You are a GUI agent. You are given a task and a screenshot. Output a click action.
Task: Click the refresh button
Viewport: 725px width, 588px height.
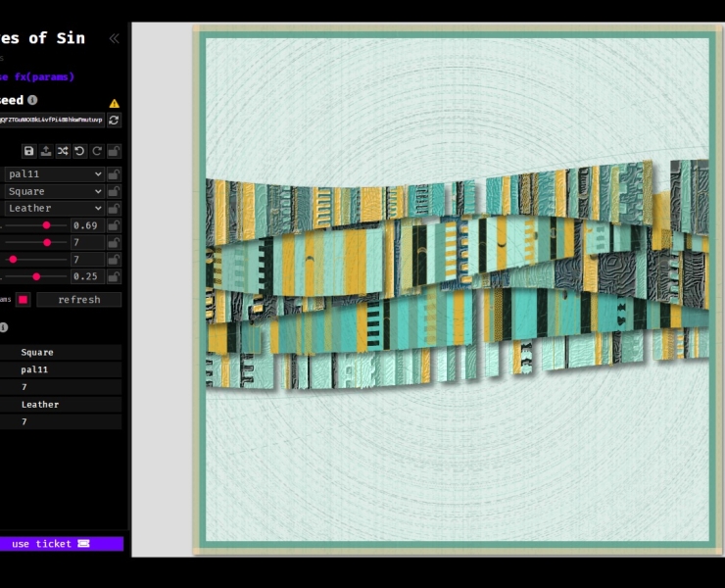coord(78,300)
